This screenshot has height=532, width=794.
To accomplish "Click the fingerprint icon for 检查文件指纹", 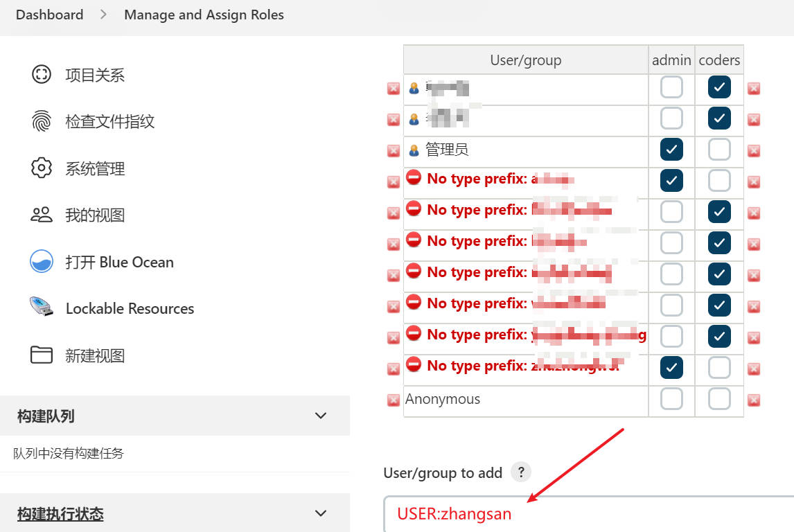I will (x=42, y=121).
